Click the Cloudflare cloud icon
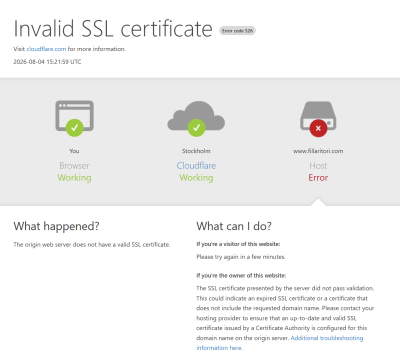 pos(196,116)
